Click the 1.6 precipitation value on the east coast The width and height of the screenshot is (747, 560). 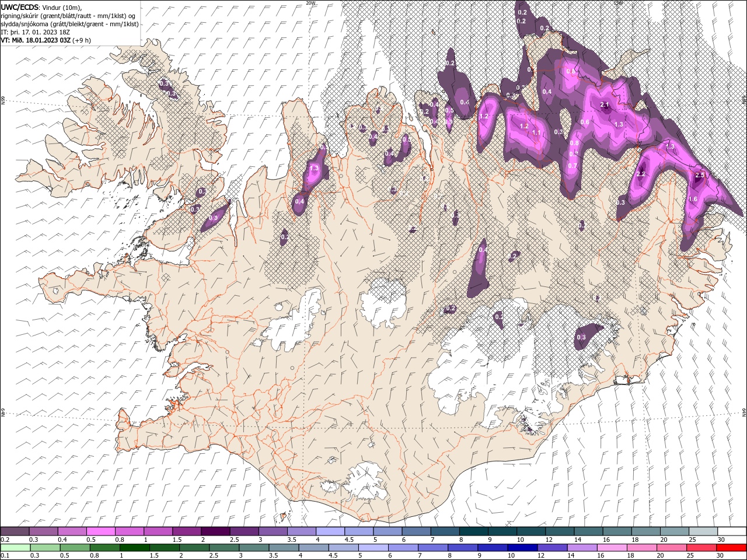click(x=693, y=199)
